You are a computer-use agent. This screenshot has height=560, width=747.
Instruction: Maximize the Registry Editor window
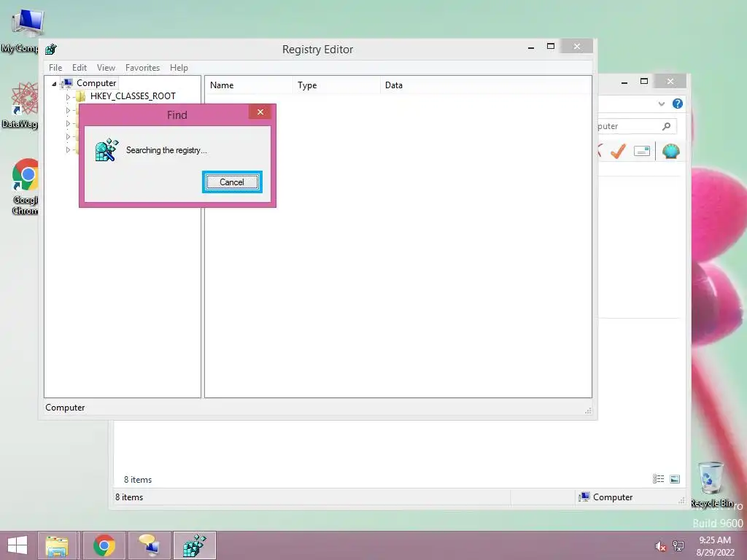point(551,46)
